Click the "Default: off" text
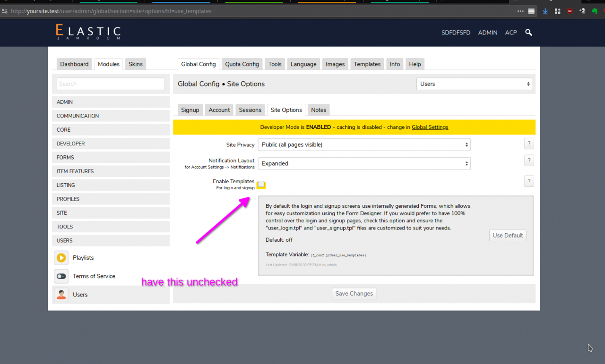This screenshot has height=364, width=605. tap(279, 240)
